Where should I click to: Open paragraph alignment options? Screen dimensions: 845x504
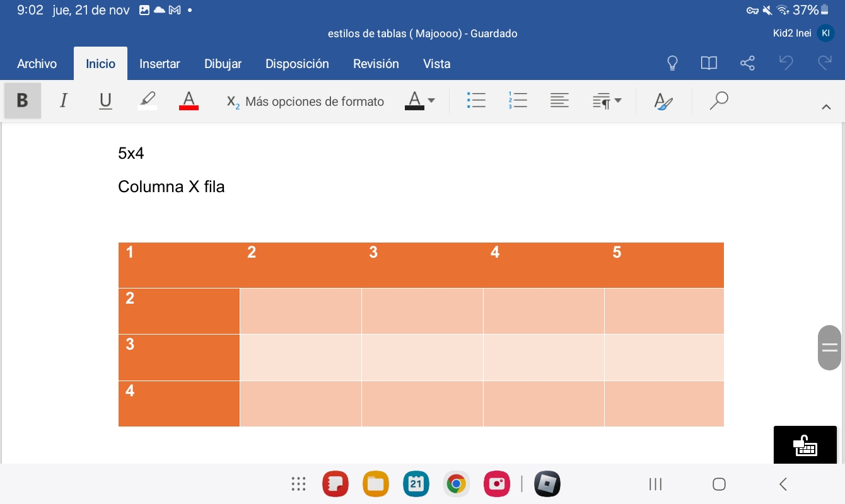559,101
